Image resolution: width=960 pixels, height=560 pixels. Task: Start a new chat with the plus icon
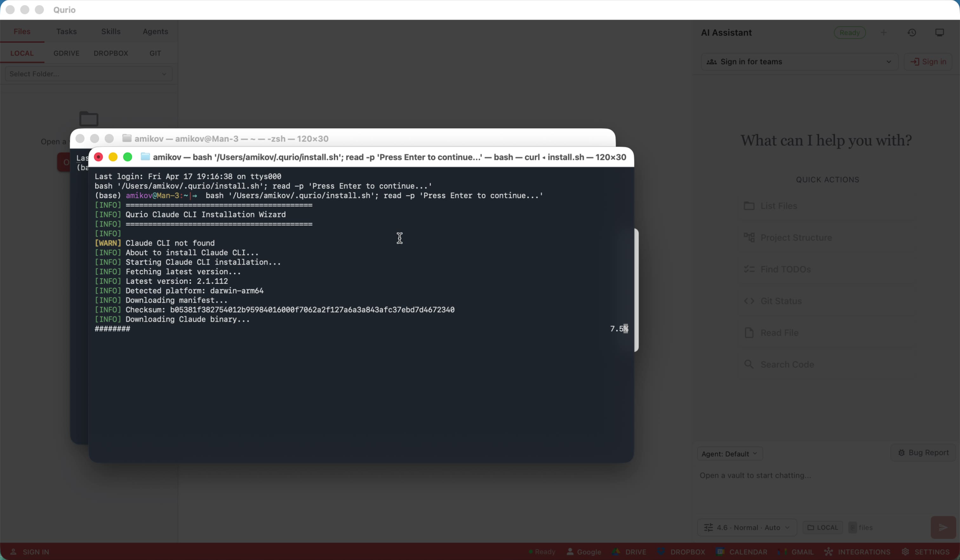tap(884, 32)
